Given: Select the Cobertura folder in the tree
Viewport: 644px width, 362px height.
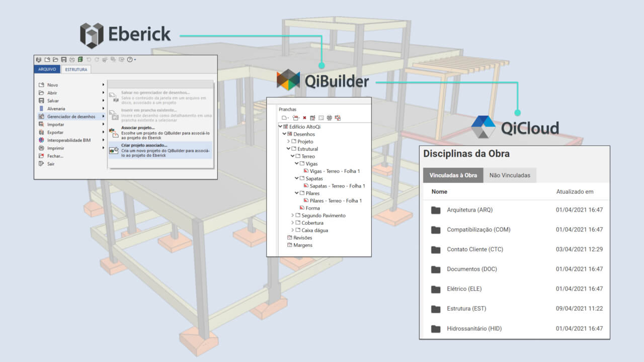Looking at the screenshot, I should point(309,223).
